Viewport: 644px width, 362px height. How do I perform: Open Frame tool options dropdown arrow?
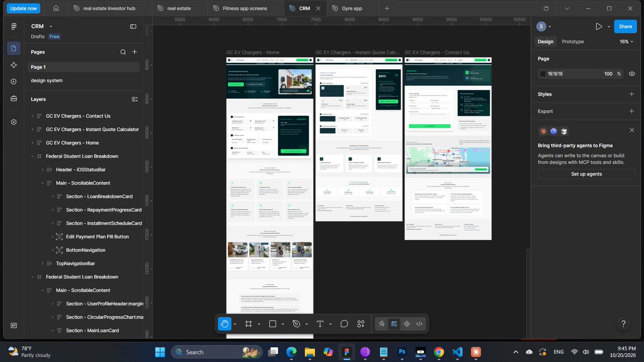click(259, 324)
